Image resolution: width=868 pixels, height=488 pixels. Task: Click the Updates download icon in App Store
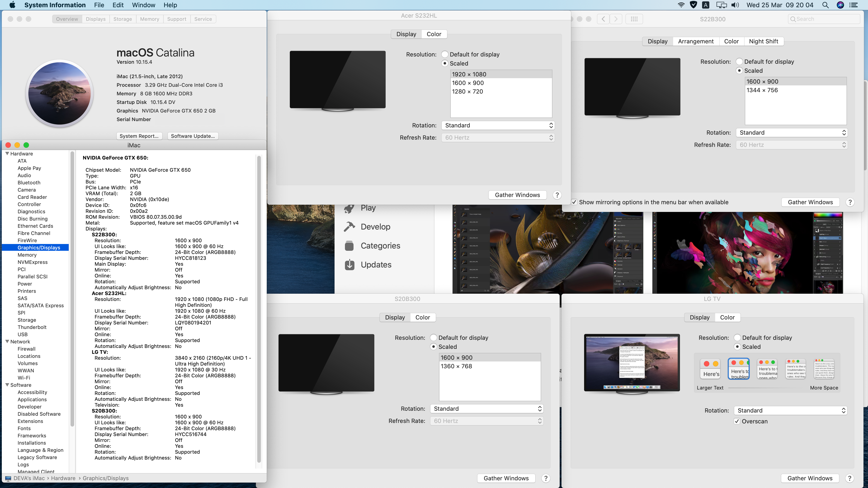(x=349, y=265)
